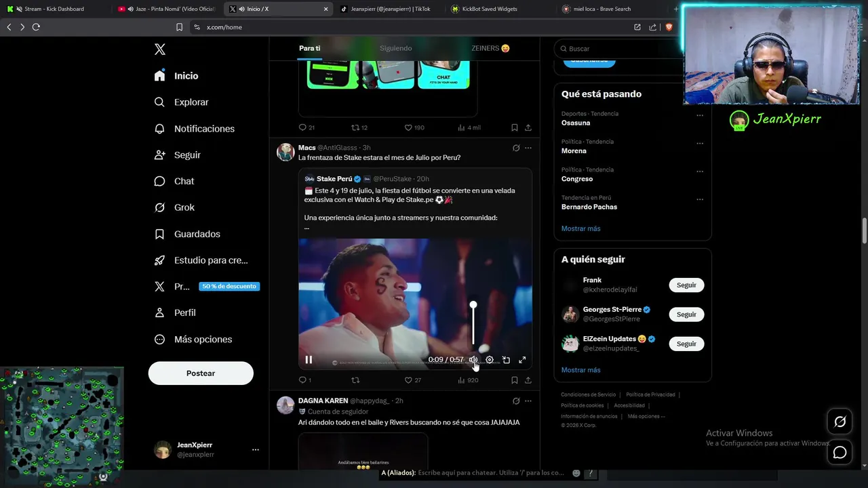This screenshot has height=488, width=868.
Task: Open Grok icon on DAGNA KAREN post
Action: tap(516, 401)
